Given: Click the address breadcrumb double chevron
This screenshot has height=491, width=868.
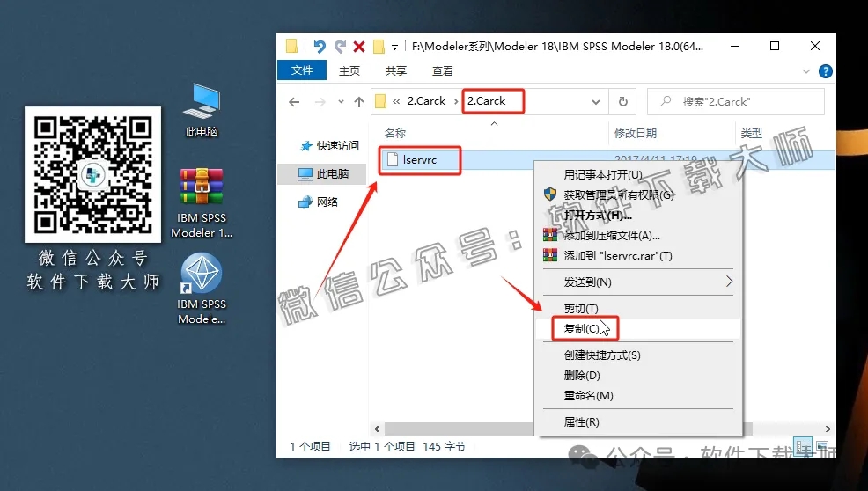Looking at the screenshot, I should coord(396,101).
